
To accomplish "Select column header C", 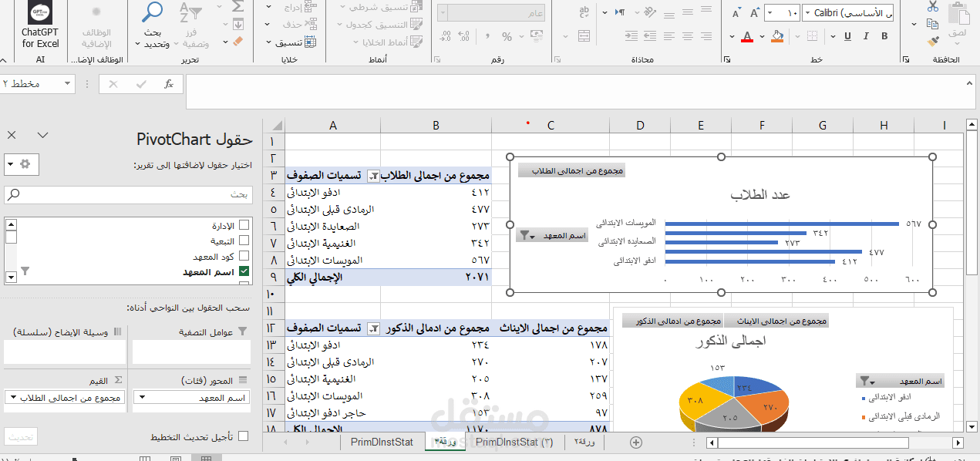I will [551, 126].
